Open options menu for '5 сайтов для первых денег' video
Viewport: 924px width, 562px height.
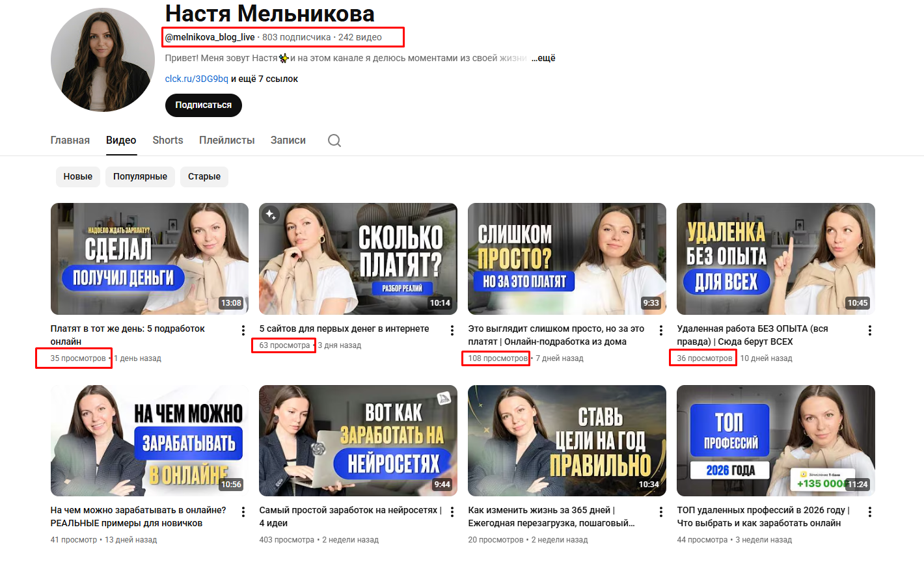(452, 330)
